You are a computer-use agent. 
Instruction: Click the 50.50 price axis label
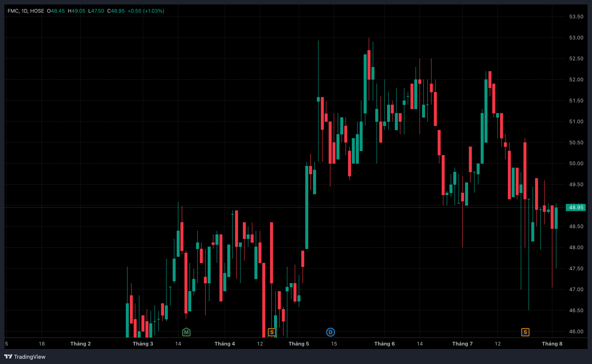tap(576, 143)
